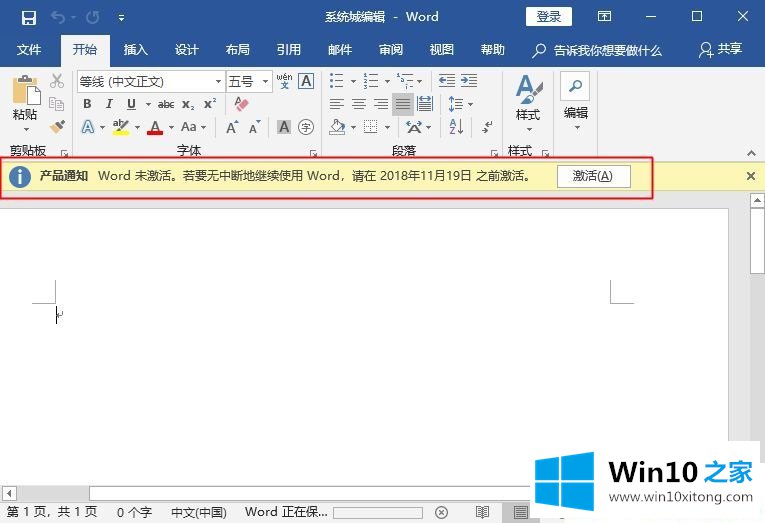Open Styles gallery 样式
The image size is (765, 523).
[528, 103]
